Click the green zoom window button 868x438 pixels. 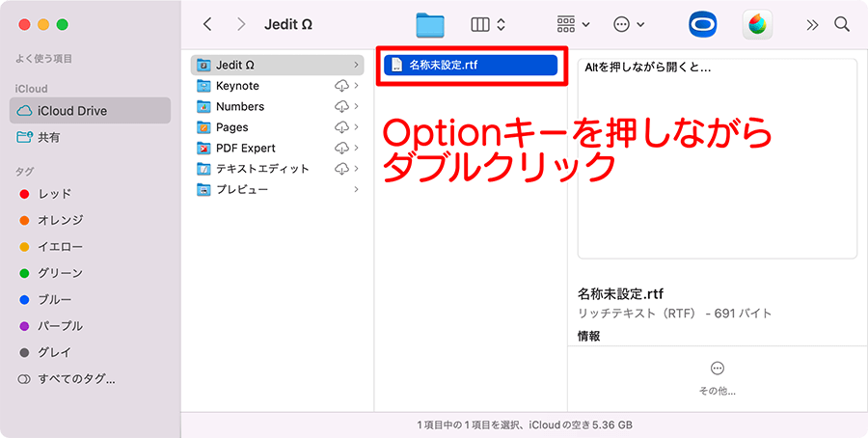[63, 24]
